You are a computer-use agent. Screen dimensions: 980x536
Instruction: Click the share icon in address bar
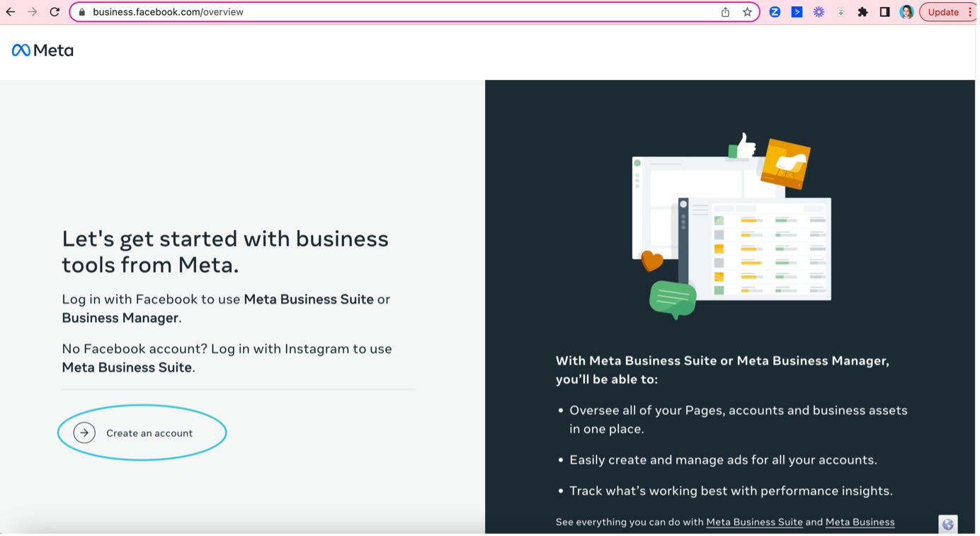[725, 12]
